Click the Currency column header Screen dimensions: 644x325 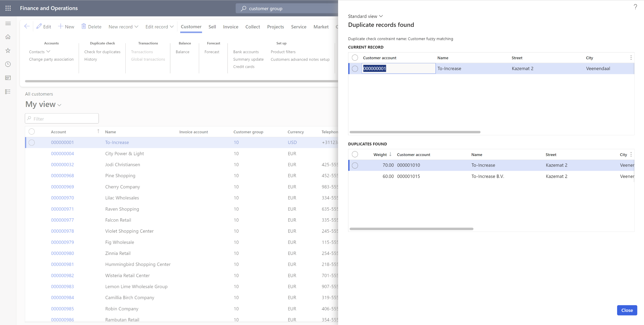[x=296, y=132]
